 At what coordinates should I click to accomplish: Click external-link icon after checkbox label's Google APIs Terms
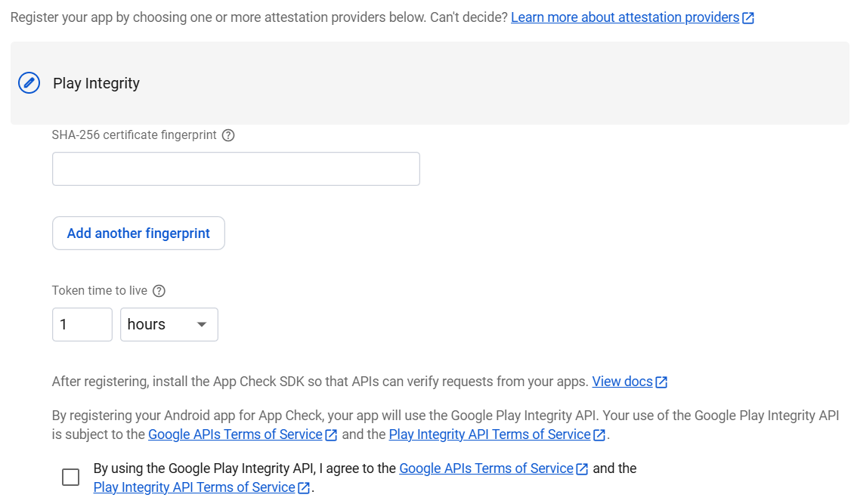(582, 469)
